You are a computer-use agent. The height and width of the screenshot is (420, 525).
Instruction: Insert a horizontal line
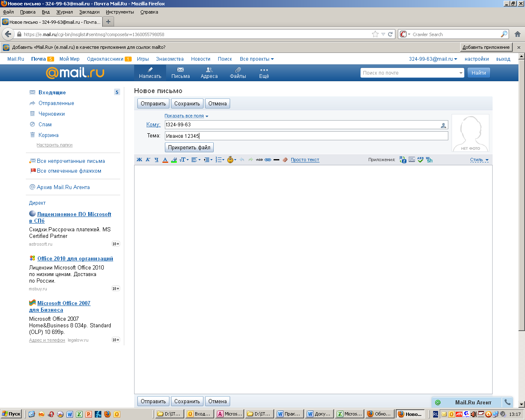(x=276, y=160)
